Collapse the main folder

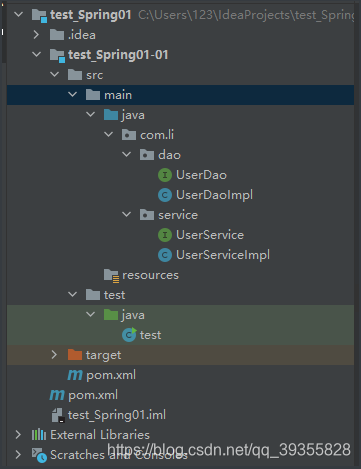73,95
